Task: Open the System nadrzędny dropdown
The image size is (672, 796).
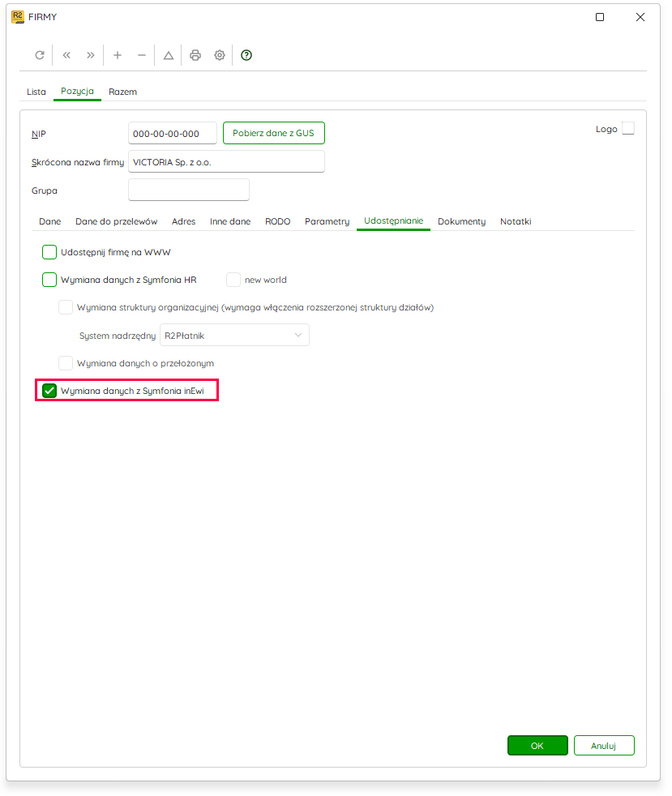Action: [x=234, y=335]
